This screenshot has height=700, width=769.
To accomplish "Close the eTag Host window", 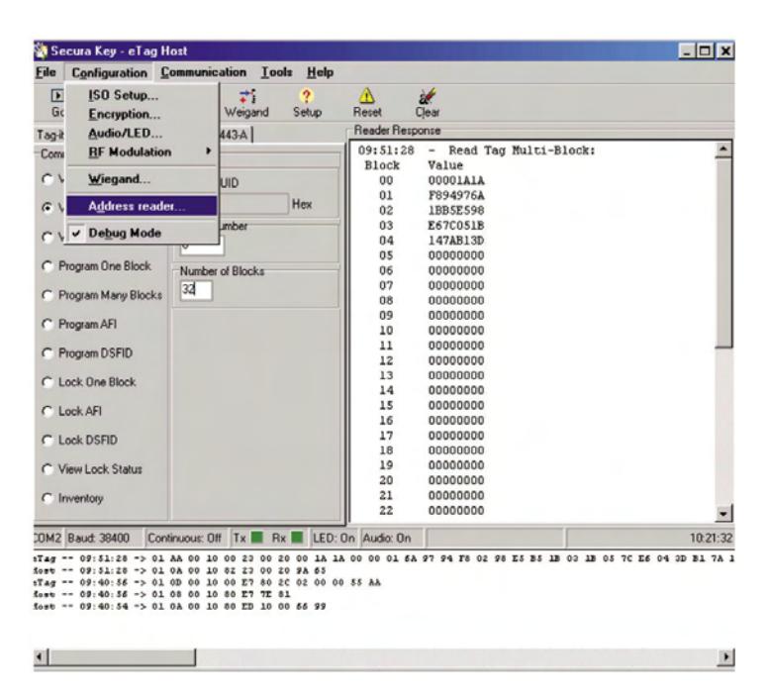I will click(x=725, y=50).
